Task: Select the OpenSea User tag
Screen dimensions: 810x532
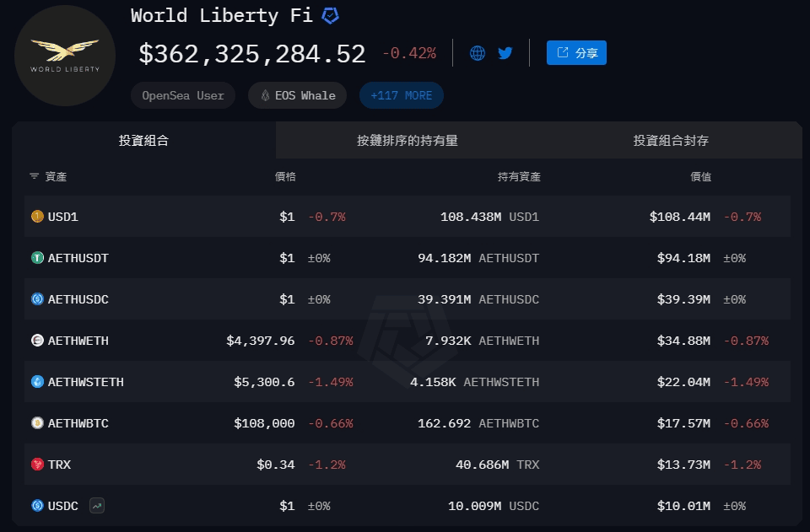Action: (183, 95)
